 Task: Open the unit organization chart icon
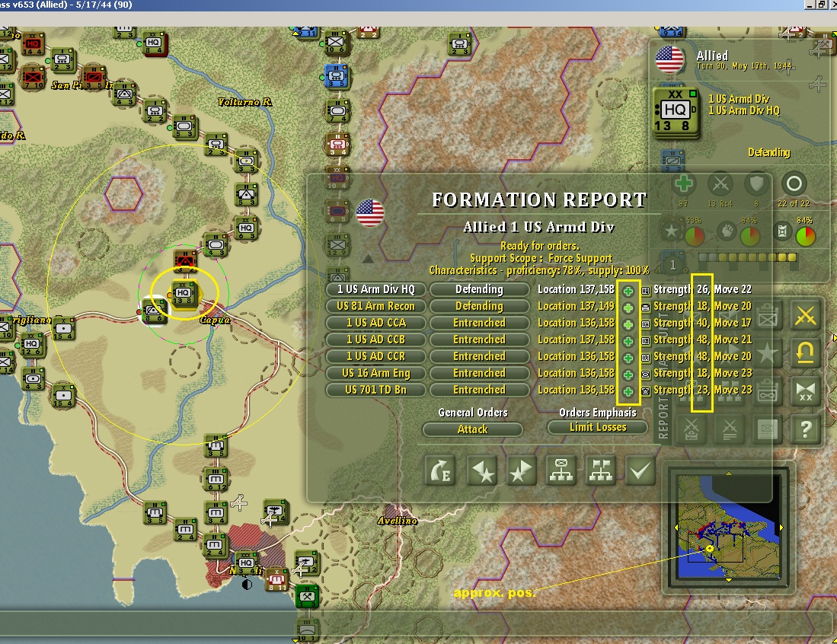(561, 470)
